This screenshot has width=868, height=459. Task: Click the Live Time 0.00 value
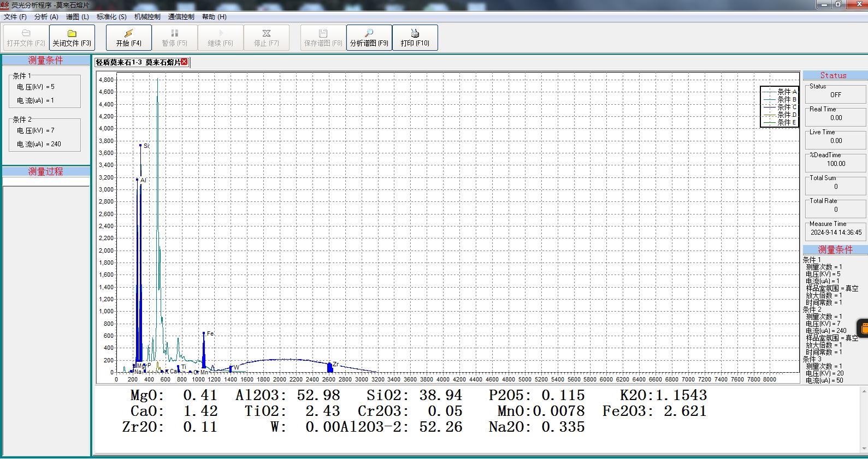click(836, 141)
